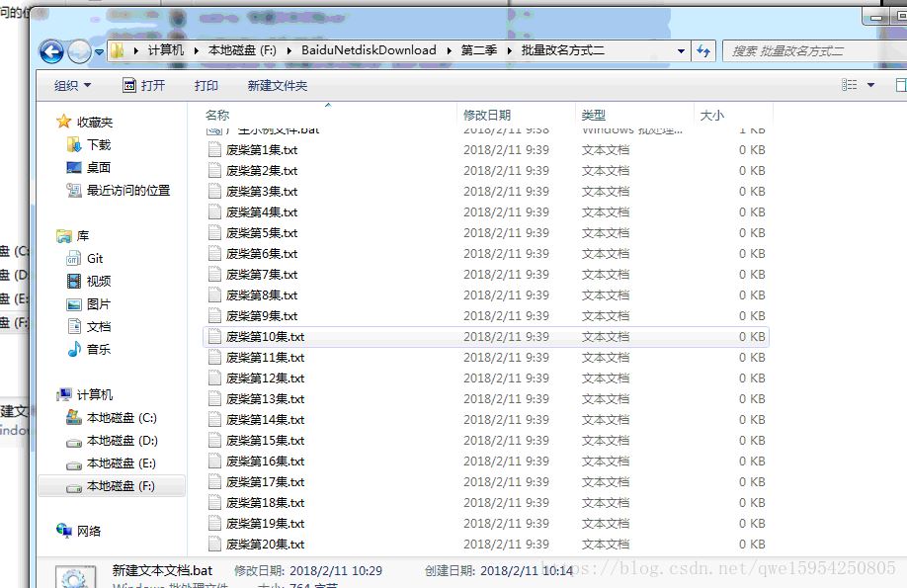
Task: Select file icon of 废柴第8集.txt
Action: 214,295
